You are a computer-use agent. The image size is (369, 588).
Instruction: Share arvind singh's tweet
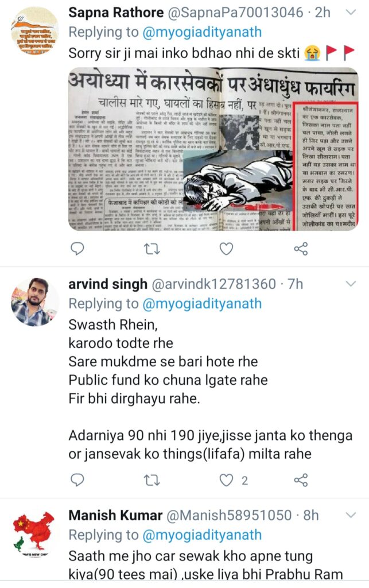point(301,480)
